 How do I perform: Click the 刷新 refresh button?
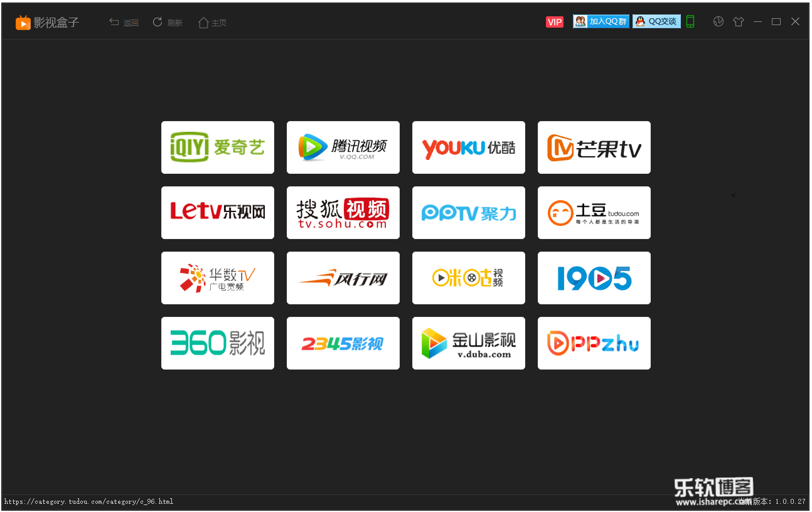[168, 23]
